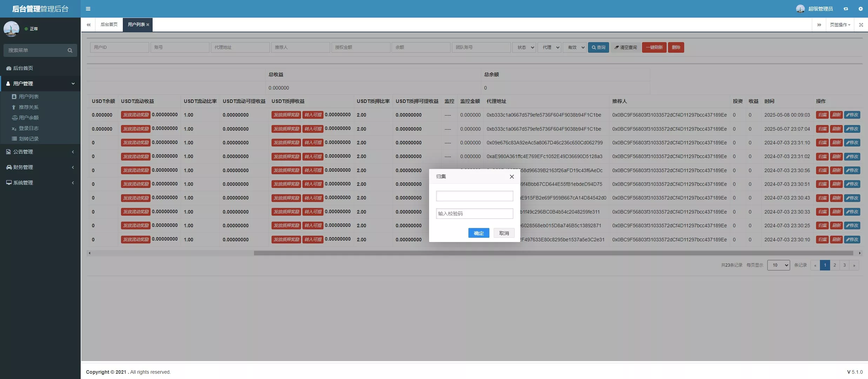868x379 pixels.
Task: Close the 用户列表 tab using its x icon
Action: tap(148, 25)
